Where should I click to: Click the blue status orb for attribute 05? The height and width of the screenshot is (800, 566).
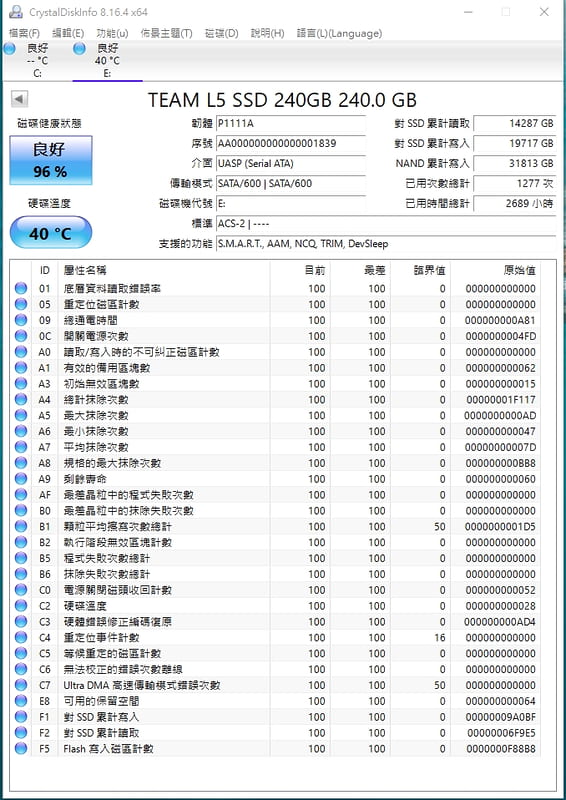coord(21,305)
